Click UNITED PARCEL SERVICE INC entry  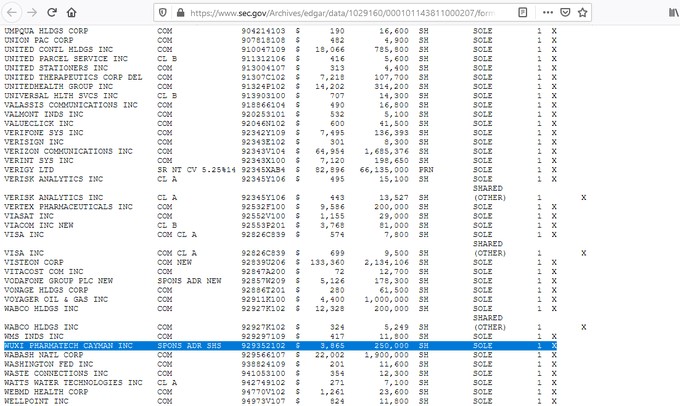coord(66,59)
